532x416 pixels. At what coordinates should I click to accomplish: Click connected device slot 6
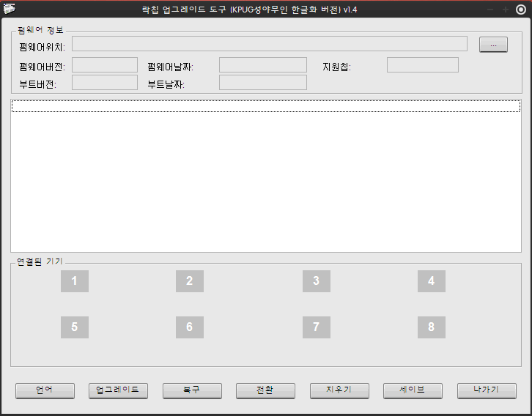point(190,327)
